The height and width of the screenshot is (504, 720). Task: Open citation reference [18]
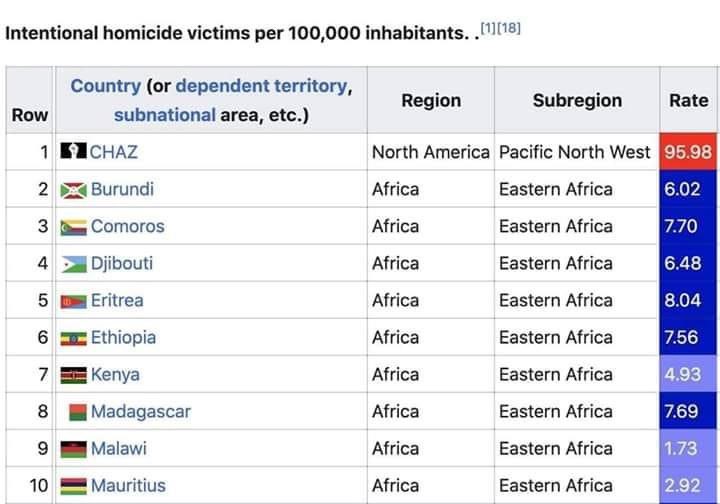(509, 28)
